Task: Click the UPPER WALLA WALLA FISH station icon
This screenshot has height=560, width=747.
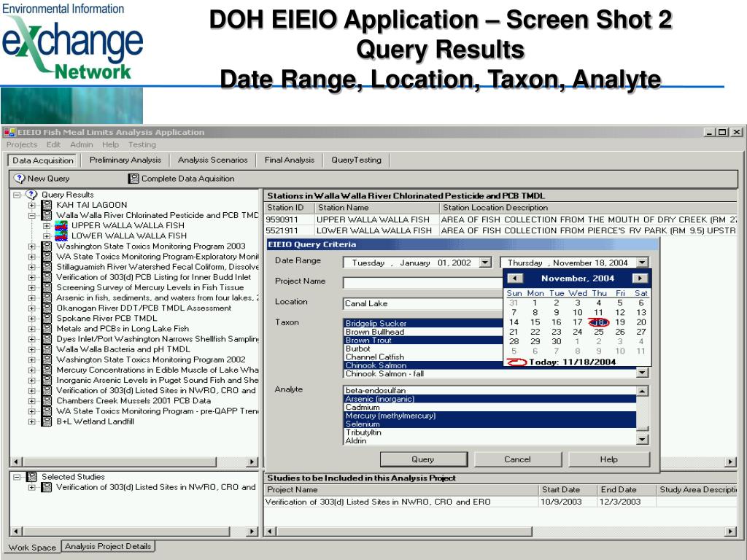Action: pos(61,226)
